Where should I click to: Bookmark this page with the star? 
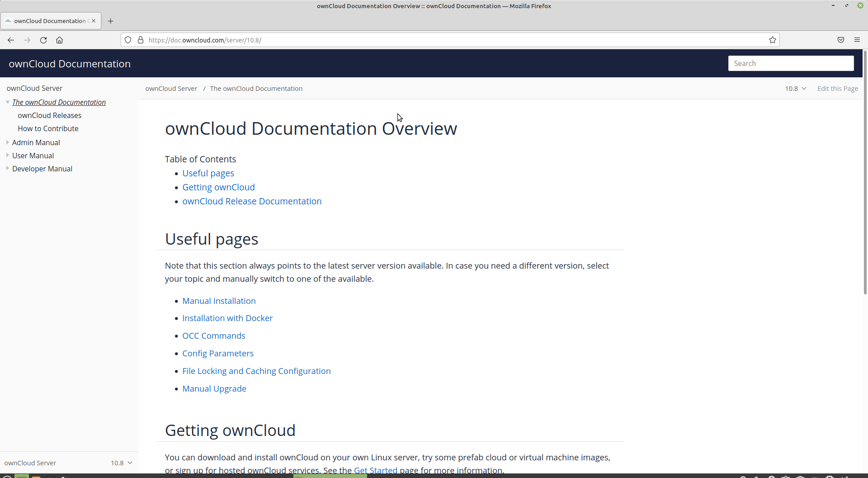point(773,40)
